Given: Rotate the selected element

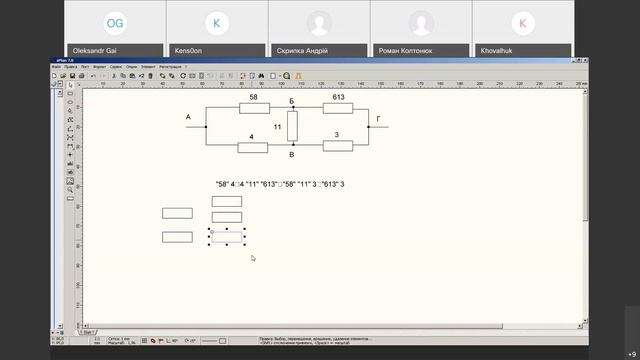Looking at the screenshot, I should [x=183, y=76].
